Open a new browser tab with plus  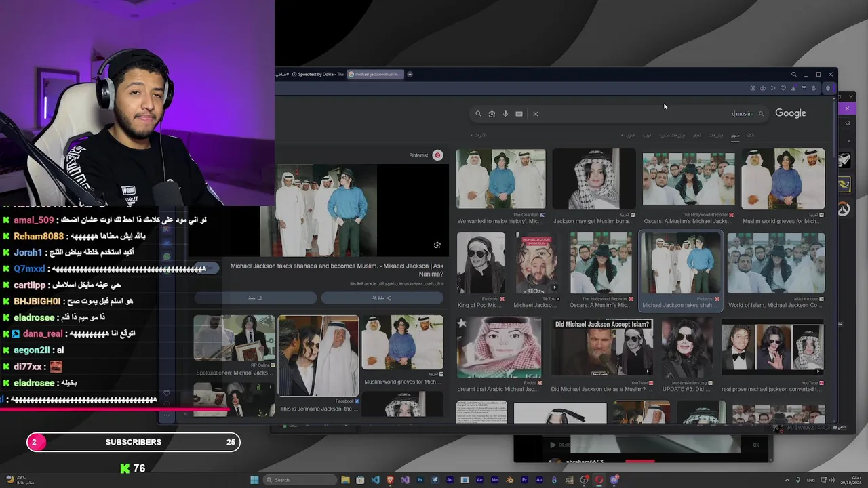410,75
